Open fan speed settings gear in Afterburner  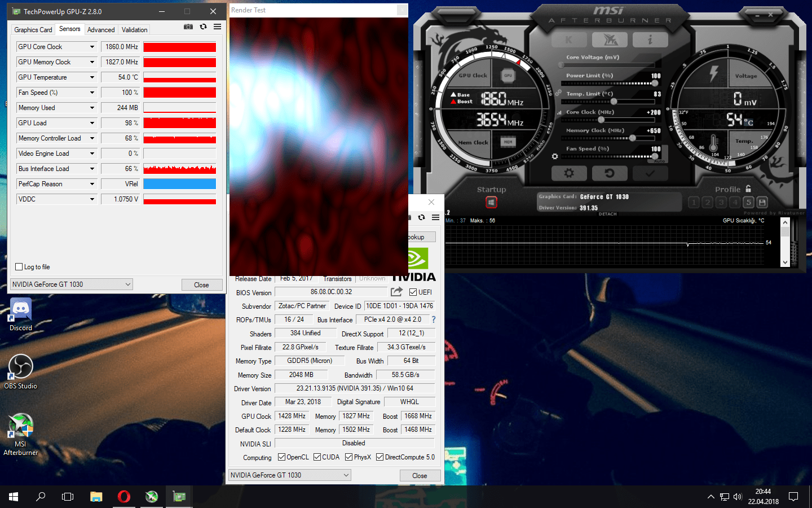tap(555, 156)
